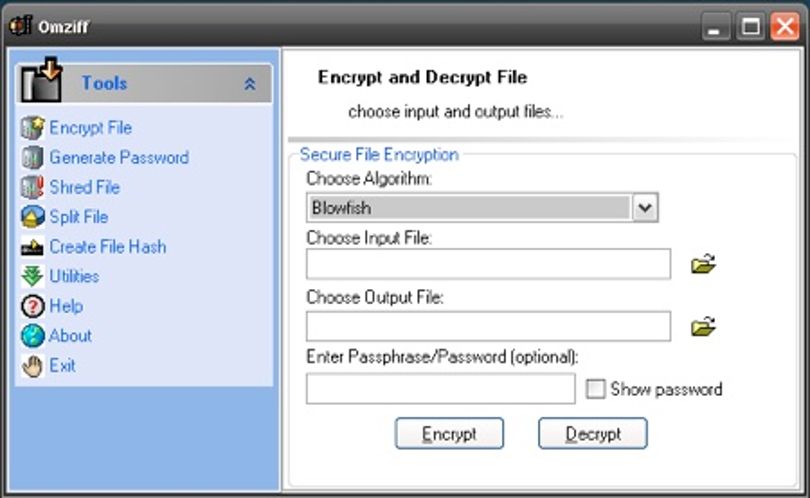
Task: Click the Decrypt button
Action: click(x=593, y=433)
